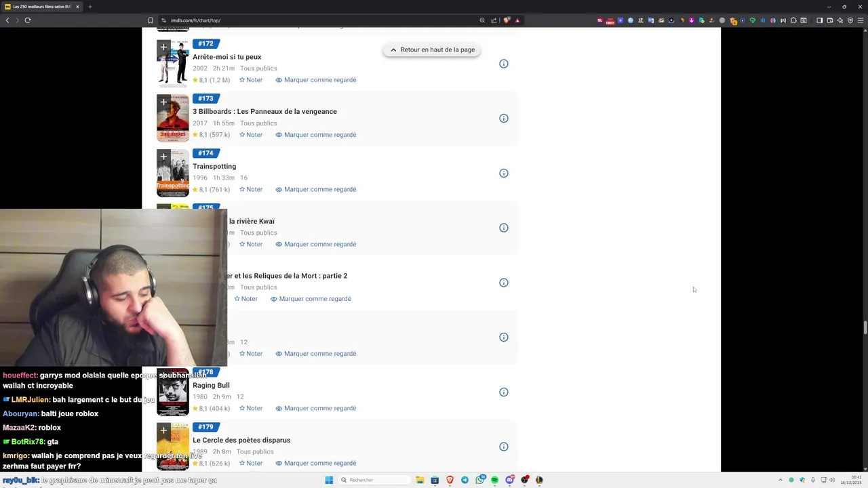
Task: Open Discord from taskbar
Action: 509,480
